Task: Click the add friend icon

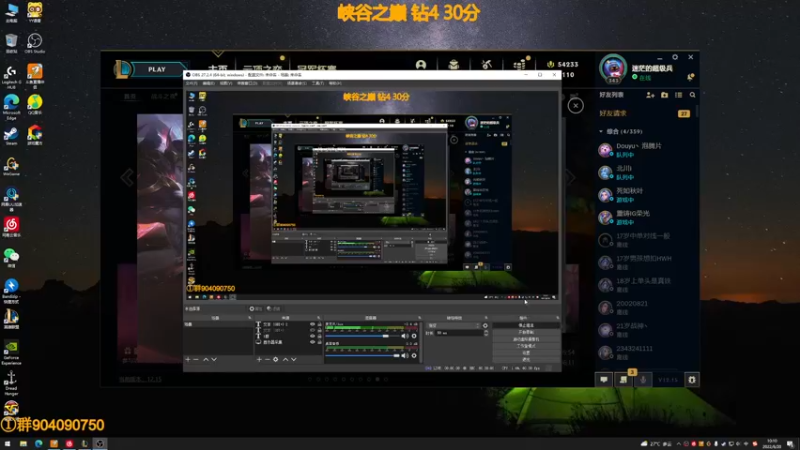Action: click(x=650, y=95)
